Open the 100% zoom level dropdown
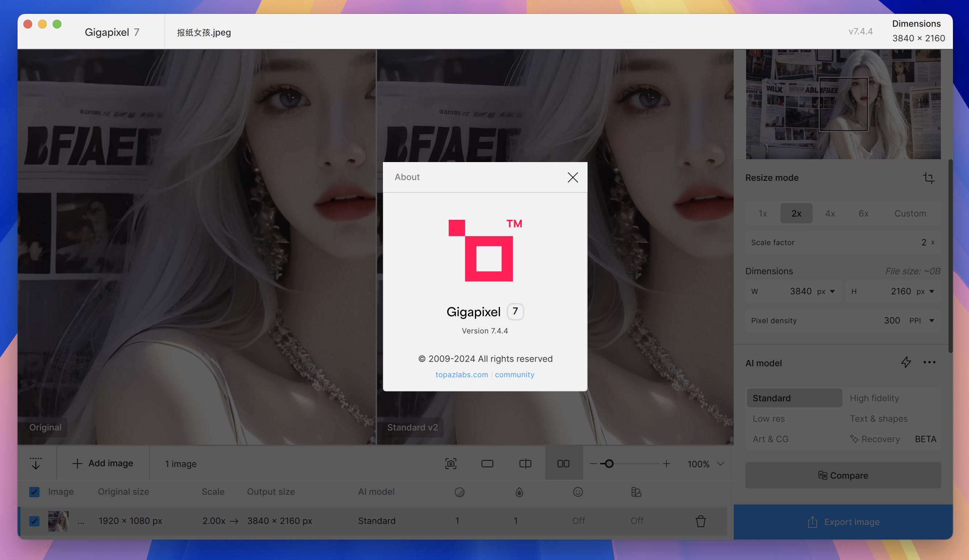The image size is (969, 560). point(706,464)
